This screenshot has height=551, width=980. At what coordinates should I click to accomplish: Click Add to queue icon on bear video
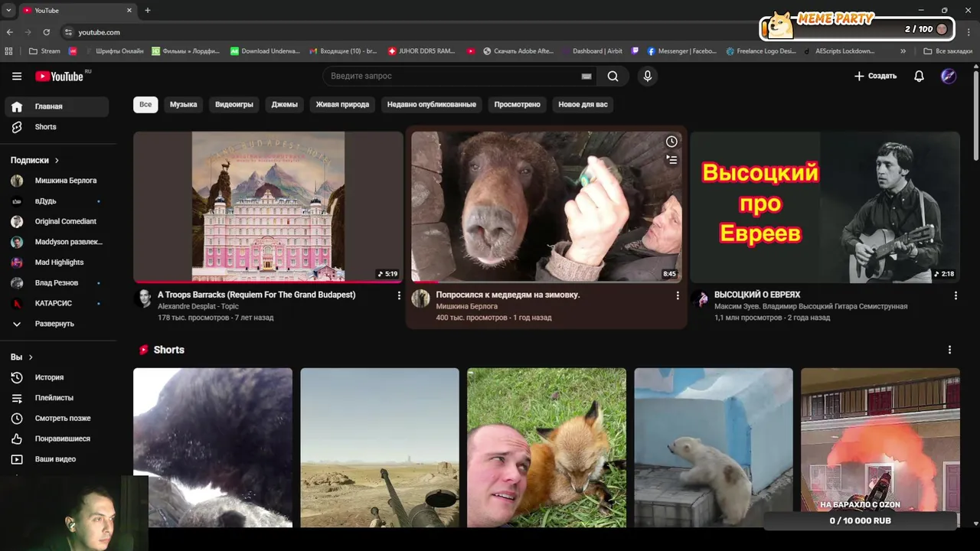[x=671, y=160]
